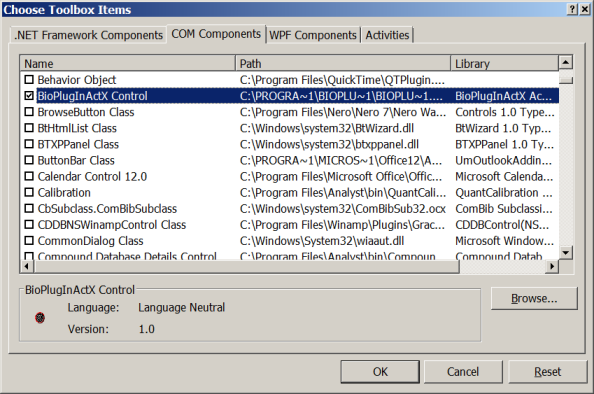Screen dimensions: 594x394
Task: Click the vertical scrollbar thumb
Action: point(566,80)
